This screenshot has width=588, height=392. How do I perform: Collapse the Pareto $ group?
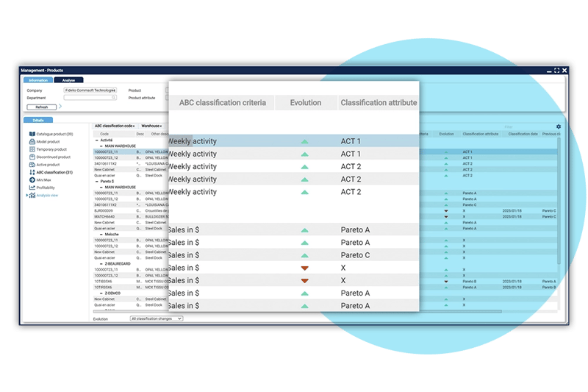point(97,181)
